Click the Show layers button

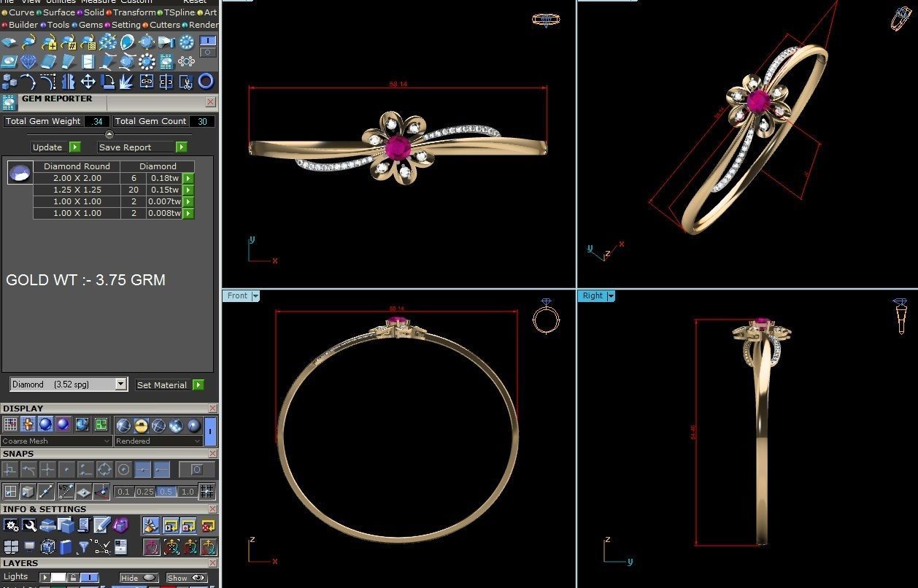186,578
